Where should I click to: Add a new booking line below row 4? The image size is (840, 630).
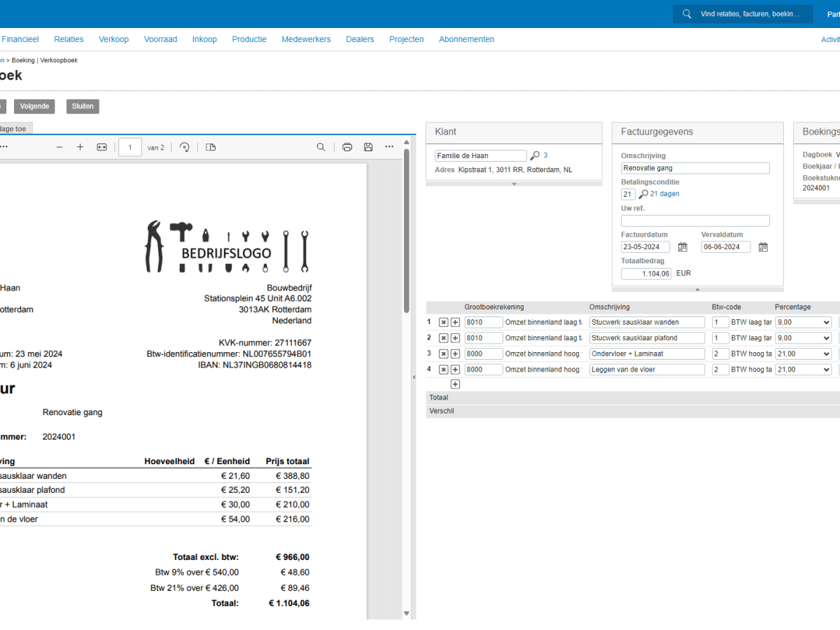pyautogui.click(x=455, y=384)
